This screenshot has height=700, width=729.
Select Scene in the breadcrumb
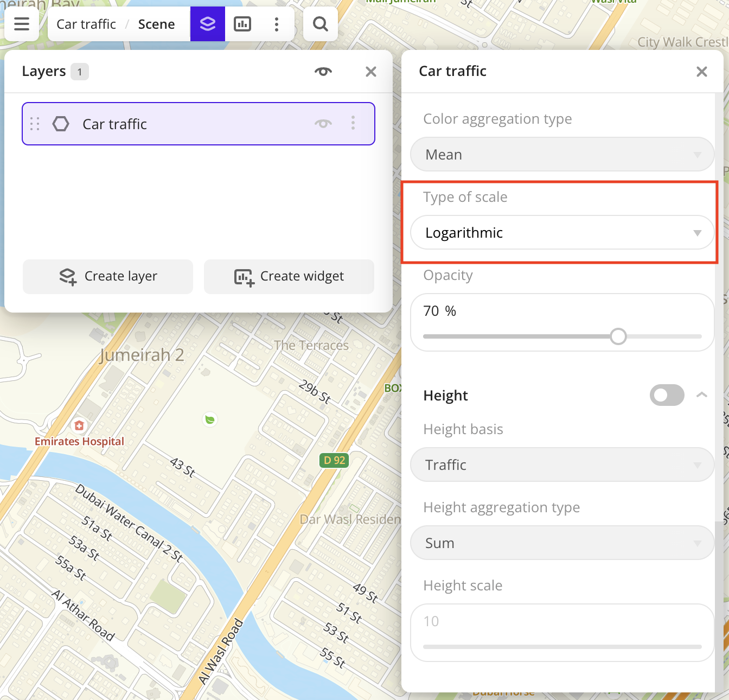(x=156, y=24)
